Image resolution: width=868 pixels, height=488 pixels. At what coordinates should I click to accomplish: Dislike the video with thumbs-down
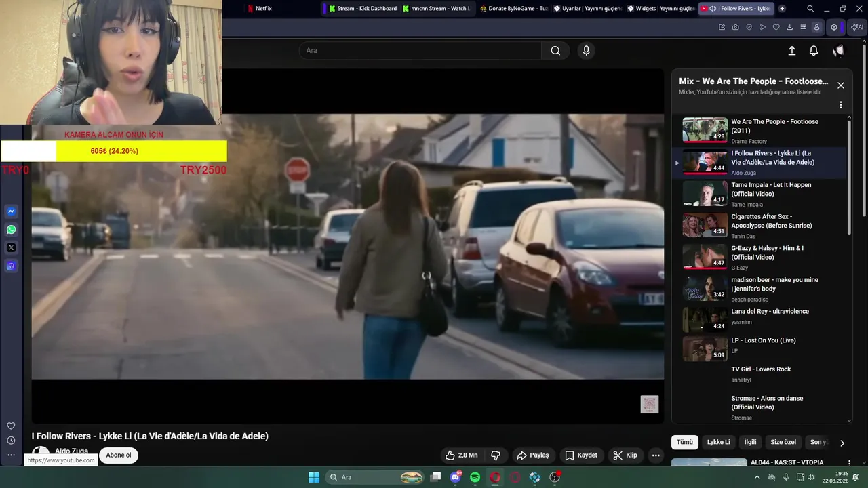click(496, 455)
